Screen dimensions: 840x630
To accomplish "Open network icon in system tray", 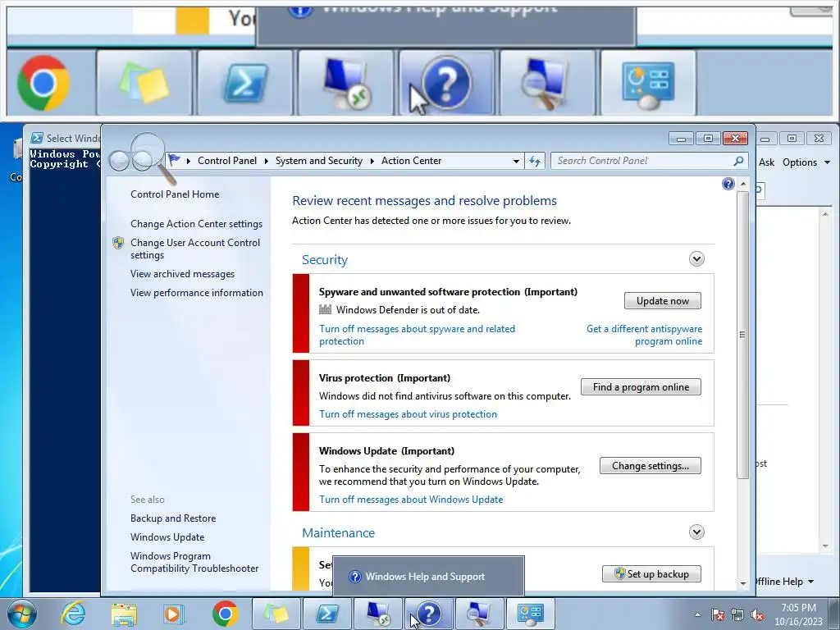I will click(737, 615).
